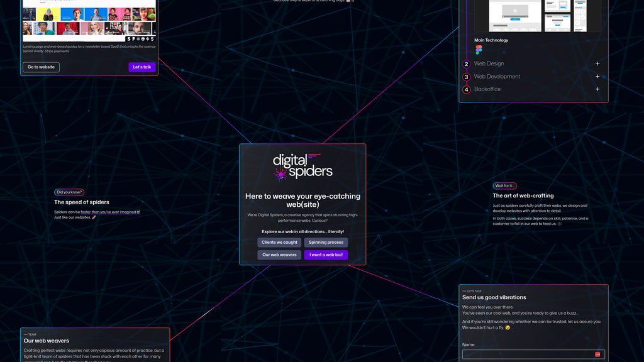The width and height of the screenshot is (644, 362).
Task: Click the 'Wait for it...' badge
Action: (x=504, y=185)
